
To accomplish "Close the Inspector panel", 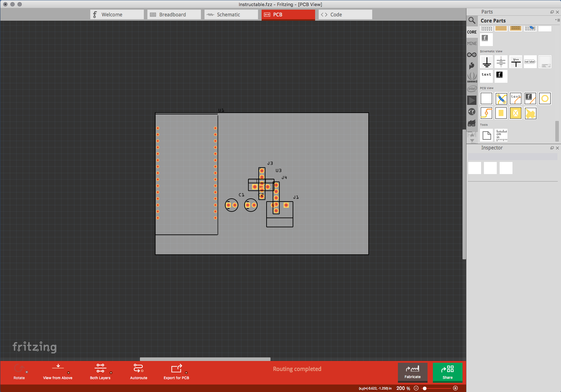I will pos(557,148).
